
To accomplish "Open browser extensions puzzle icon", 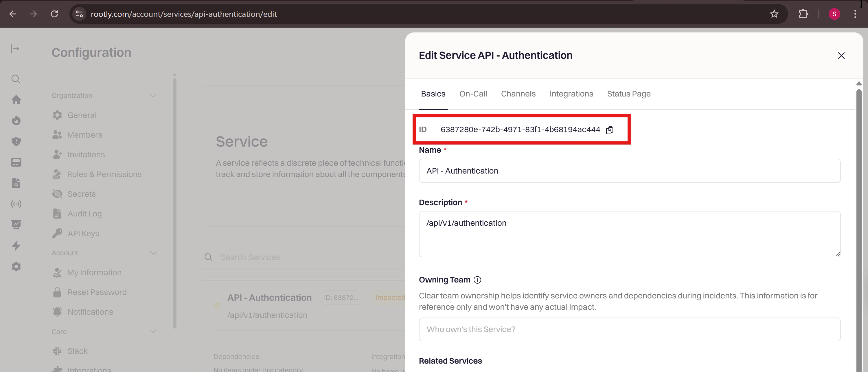I will coord(803,14).
